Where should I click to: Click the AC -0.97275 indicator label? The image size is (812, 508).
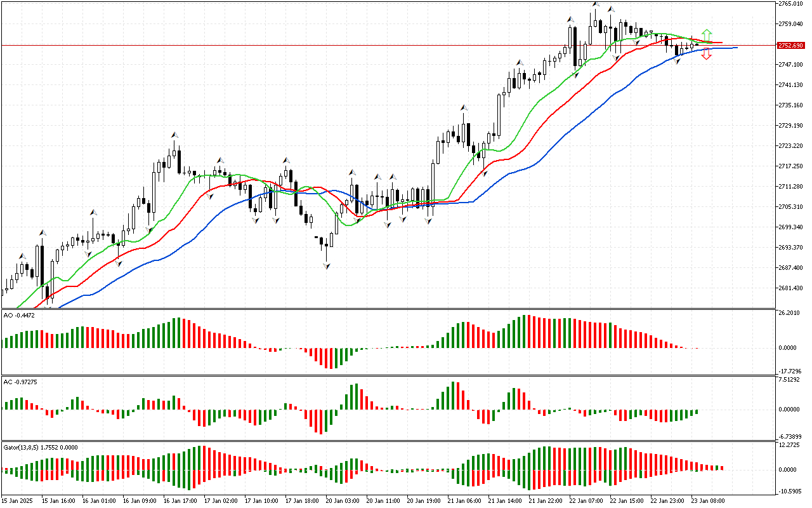[20, 382]
